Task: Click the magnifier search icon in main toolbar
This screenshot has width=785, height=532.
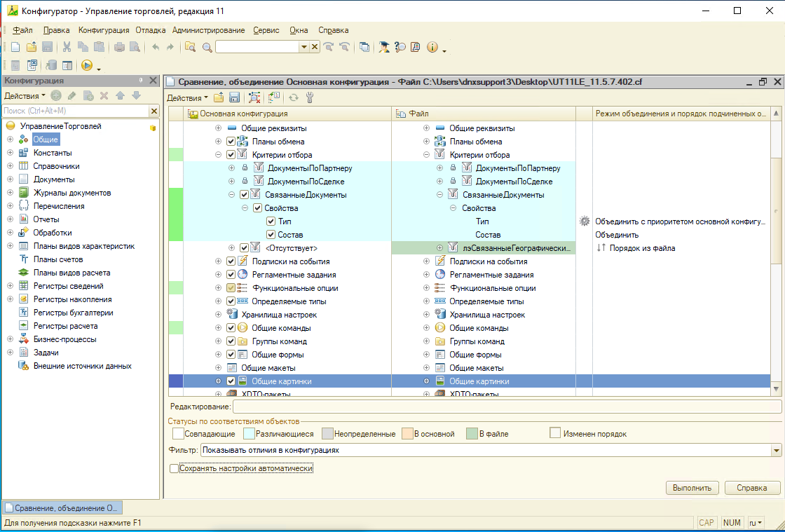Action: coord(207,47)
